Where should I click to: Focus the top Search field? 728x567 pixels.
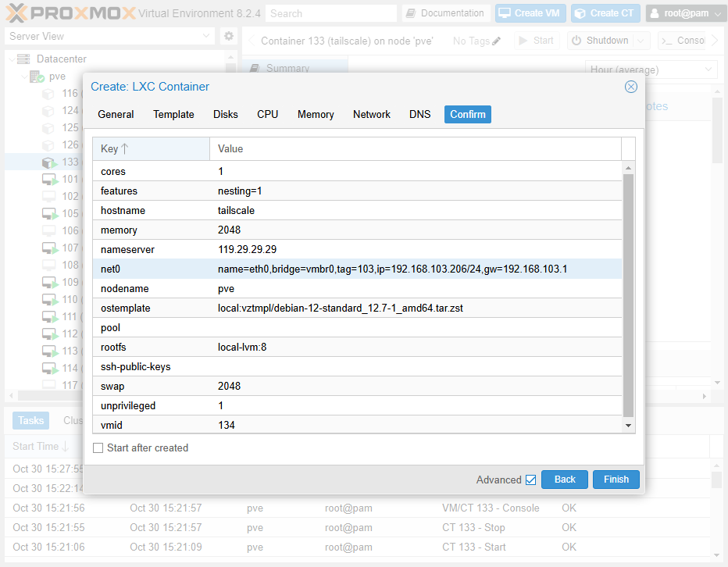point(331,13)
